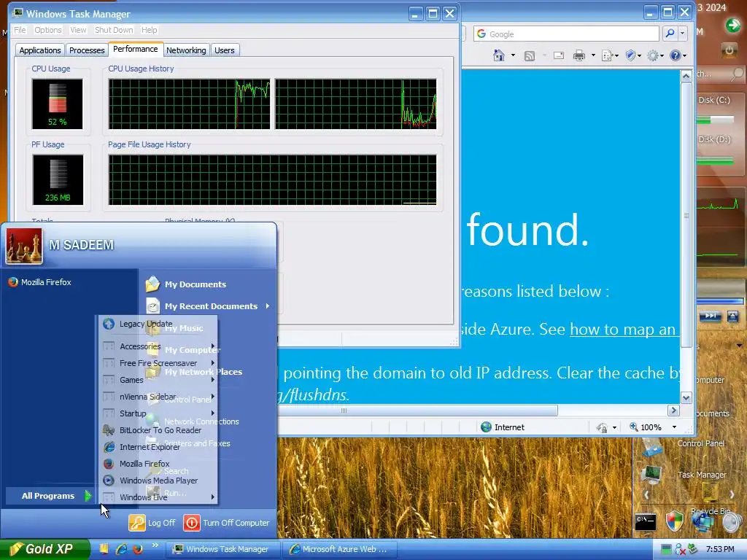This screenshot has height=560, width=747.
Task: Click Mozilla Firefox pinned in Start menu
Action: coord(40,282)
